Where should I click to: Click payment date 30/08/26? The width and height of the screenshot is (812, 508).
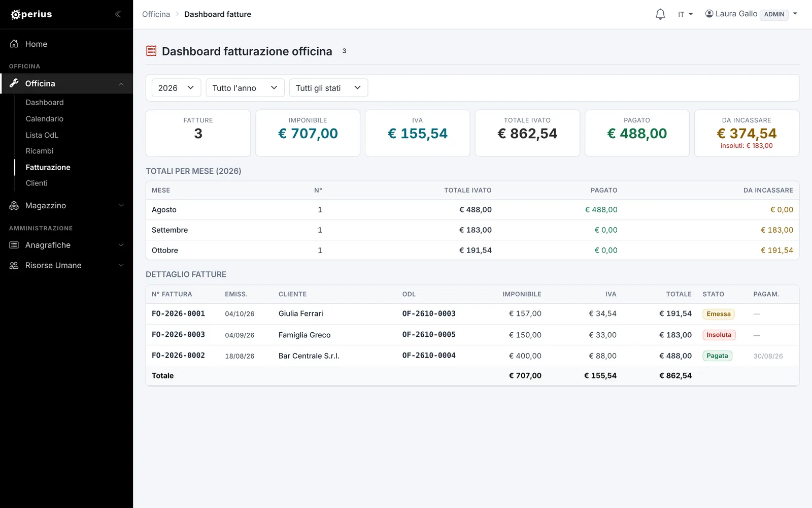[x=768, y=356]
